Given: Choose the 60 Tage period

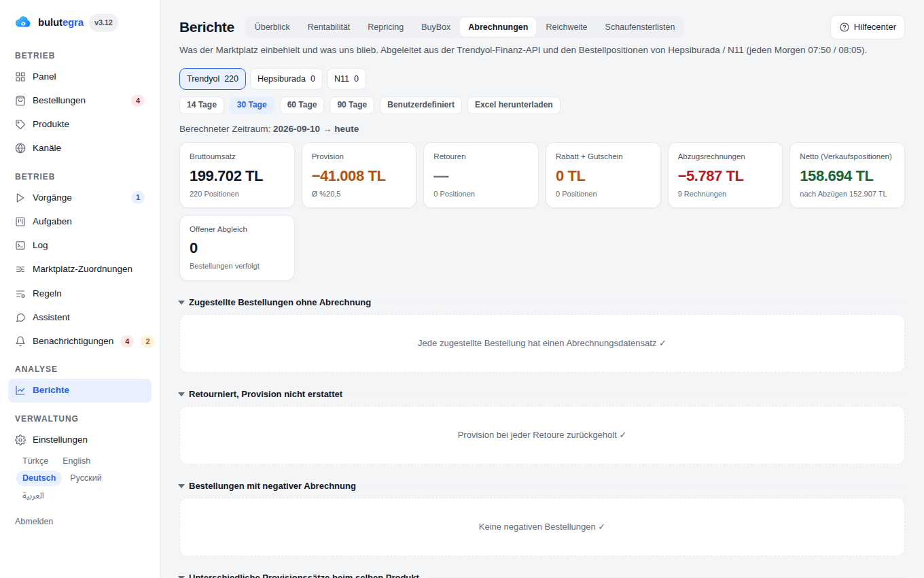Looking at the screenshot, I should [x=302, y=105].
